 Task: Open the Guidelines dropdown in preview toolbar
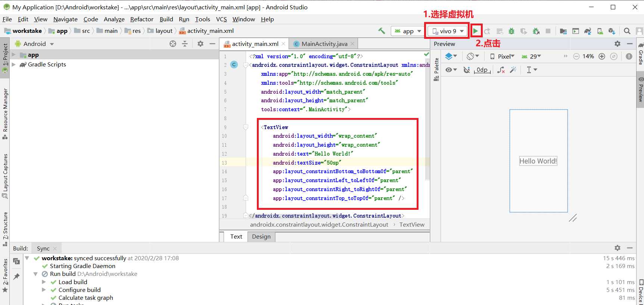coord(532,70)
